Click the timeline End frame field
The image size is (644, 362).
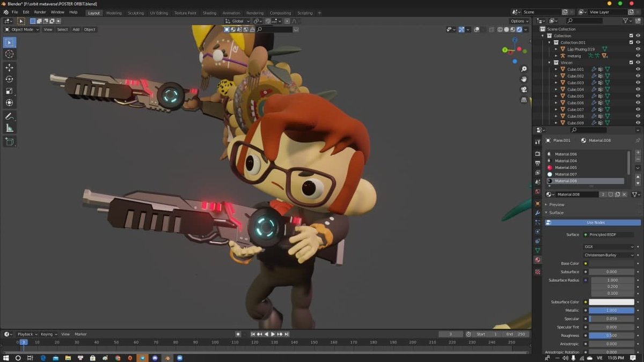coord(516,334)
